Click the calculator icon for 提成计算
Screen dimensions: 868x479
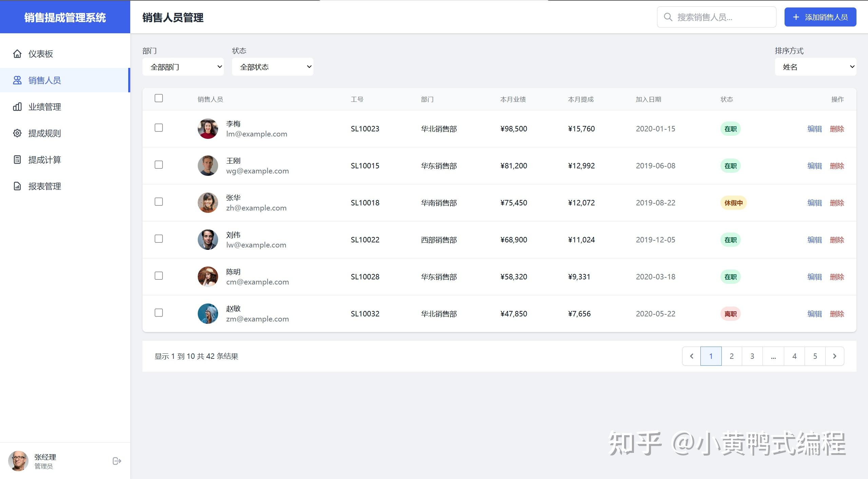click(17, 160)
